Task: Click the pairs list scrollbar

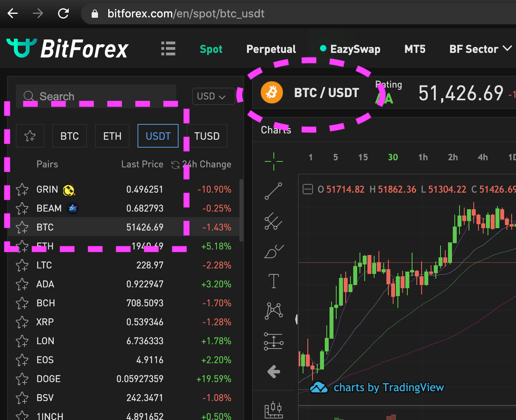Action: point(241,210)
